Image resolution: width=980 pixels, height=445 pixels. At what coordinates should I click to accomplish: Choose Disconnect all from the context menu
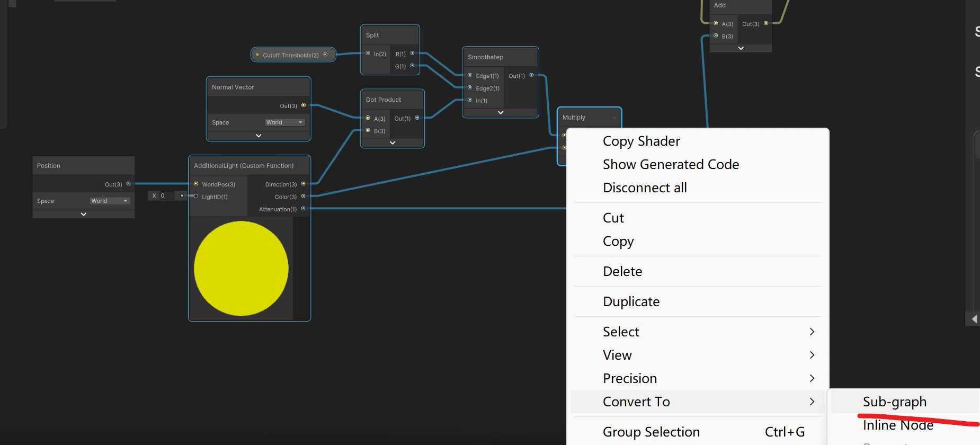(x=645, y=188)
